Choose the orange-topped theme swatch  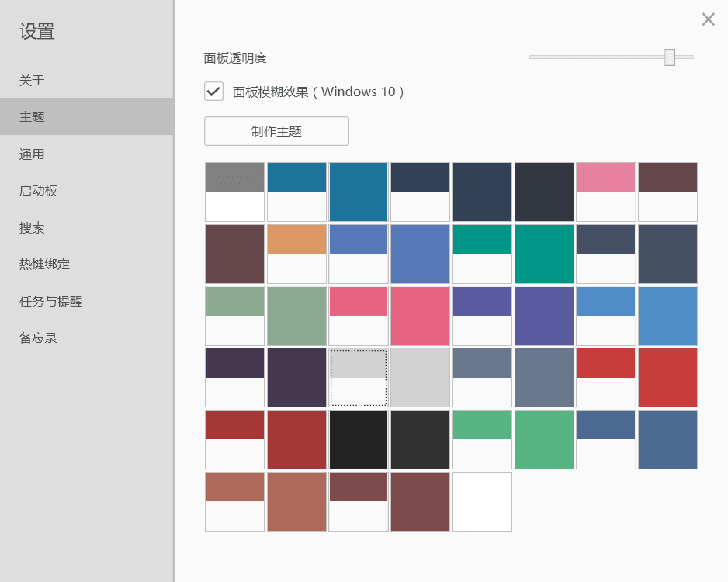point(296,254)
